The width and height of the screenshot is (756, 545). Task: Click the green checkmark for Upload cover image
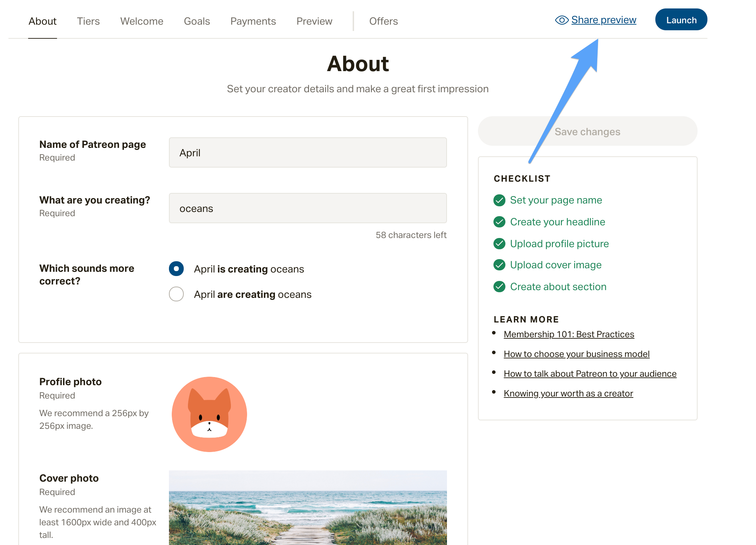click(x=499, y=265)
